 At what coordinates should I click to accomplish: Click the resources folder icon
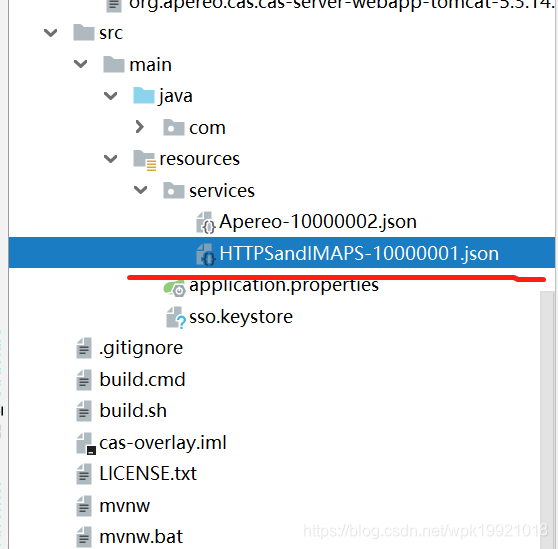[144, 160]
